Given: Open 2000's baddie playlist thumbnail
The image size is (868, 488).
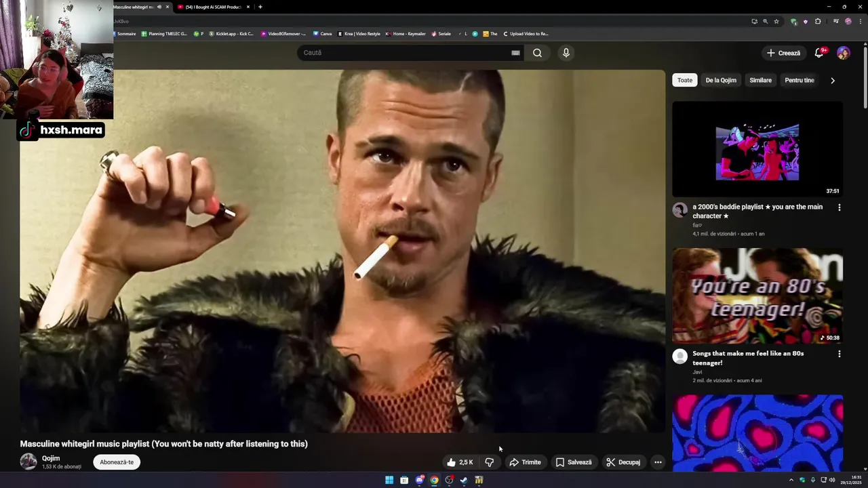Looking at the screenshot, I should click(x=757, y=149).
